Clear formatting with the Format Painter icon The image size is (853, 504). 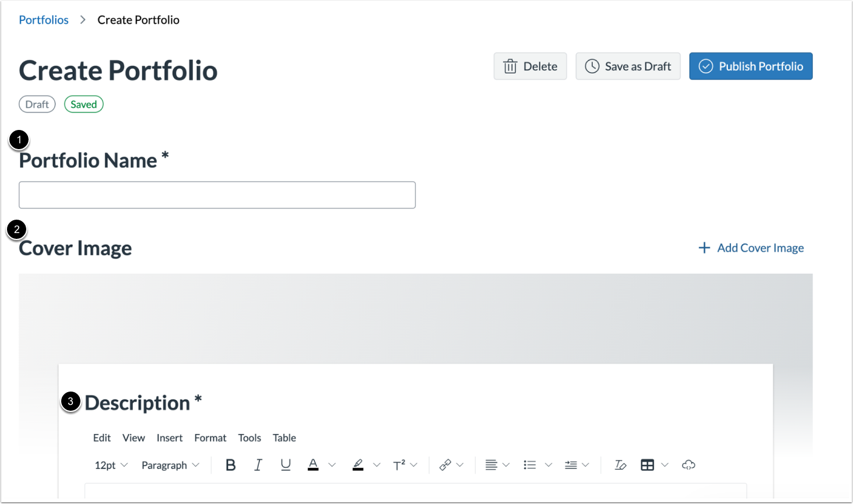coord(620,464)
